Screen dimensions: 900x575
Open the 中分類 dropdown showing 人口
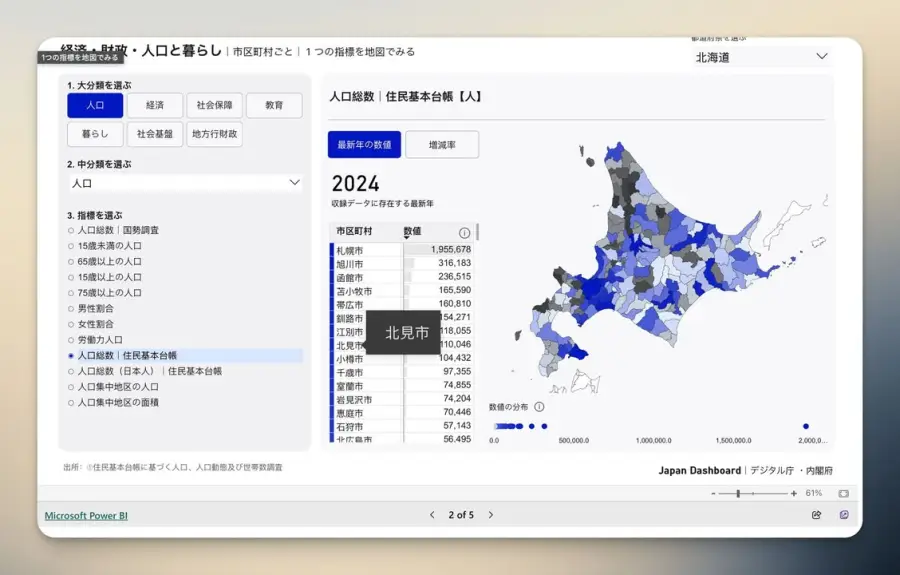[x=185, y=183]
